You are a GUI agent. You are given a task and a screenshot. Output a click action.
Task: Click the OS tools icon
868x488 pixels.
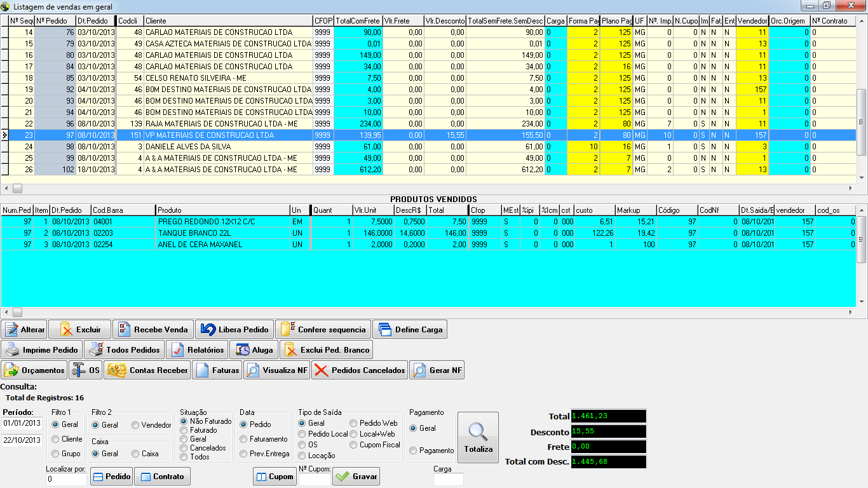[78, 370]
